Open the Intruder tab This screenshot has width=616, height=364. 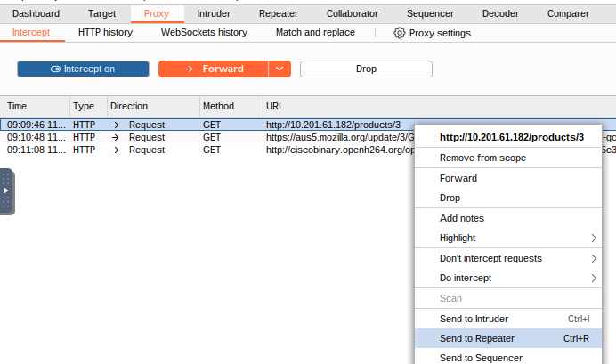[x=214, y=13]
